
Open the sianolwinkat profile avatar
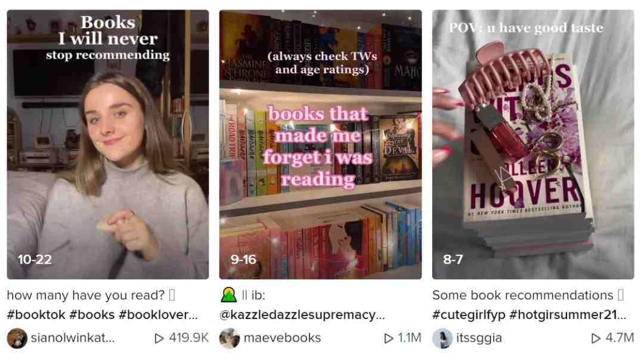point(17,338)
